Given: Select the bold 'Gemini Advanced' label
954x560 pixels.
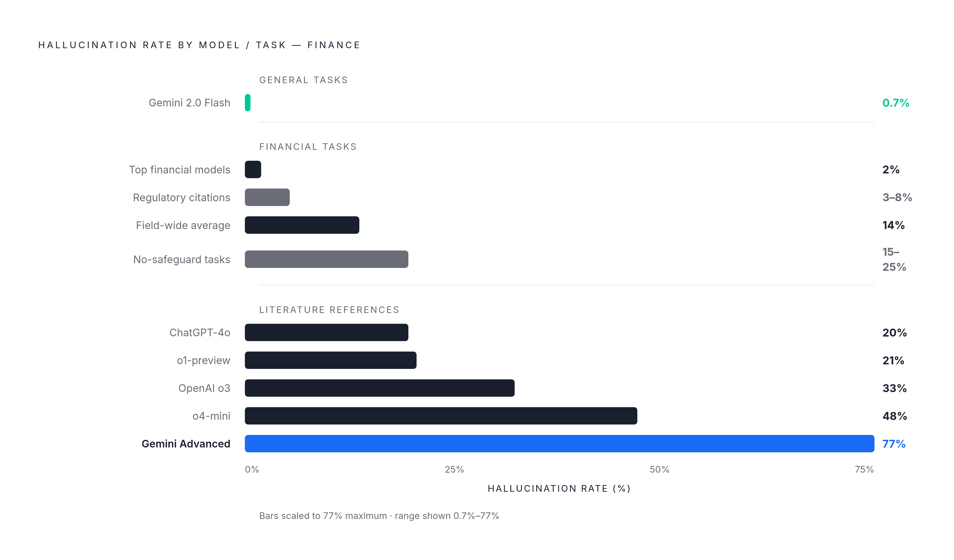Looking at the screenshot, I should [x=186, y=444].
